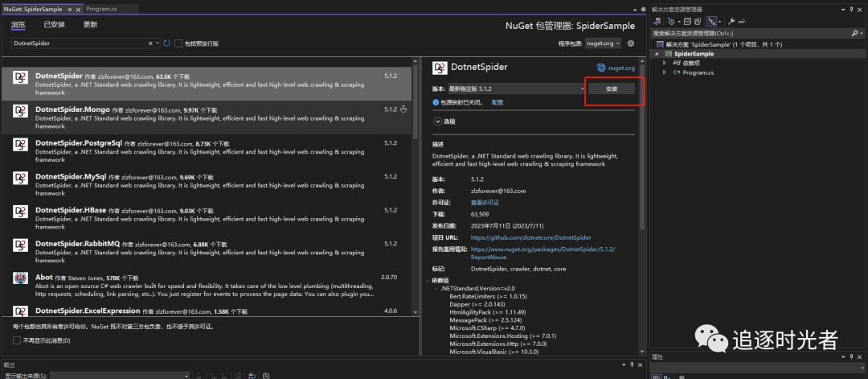This screenshot has width=868, height=379.
Task: Pin the NuGet: SpiderSample tab
Action: (69, 10)
